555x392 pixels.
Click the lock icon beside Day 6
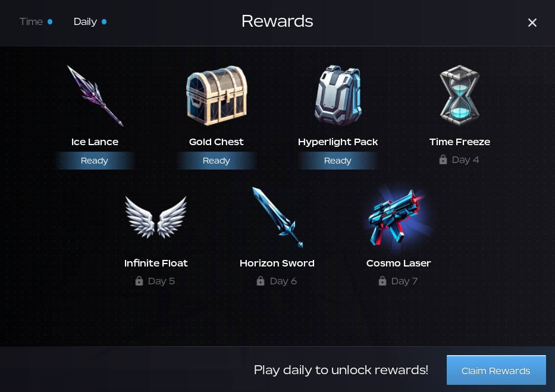[261, 281]
